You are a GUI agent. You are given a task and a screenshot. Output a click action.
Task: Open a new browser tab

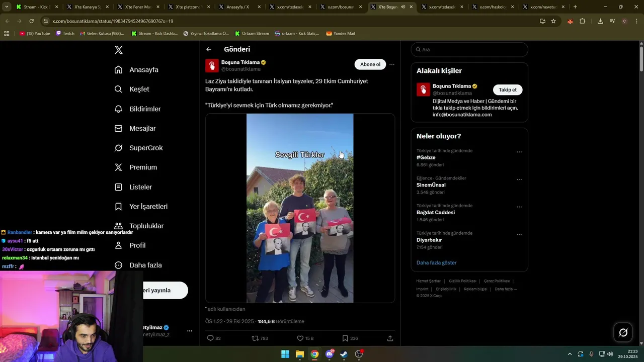point(575,7)
